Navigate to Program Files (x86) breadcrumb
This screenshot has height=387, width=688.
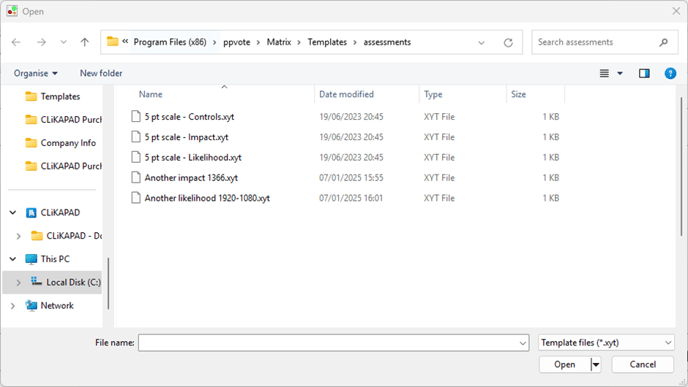170,42
